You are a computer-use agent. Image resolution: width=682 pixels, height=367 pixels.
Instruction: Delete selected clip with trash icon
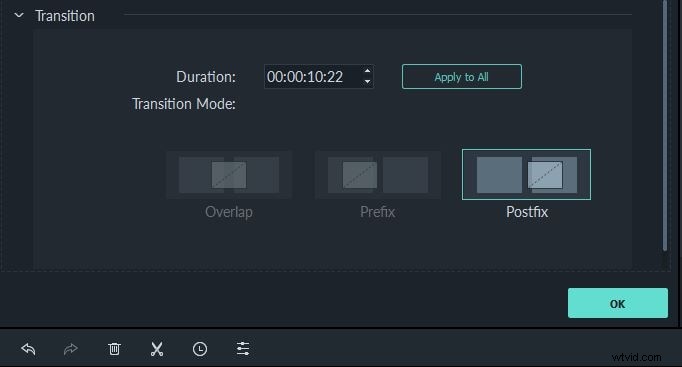click(114, 349)
